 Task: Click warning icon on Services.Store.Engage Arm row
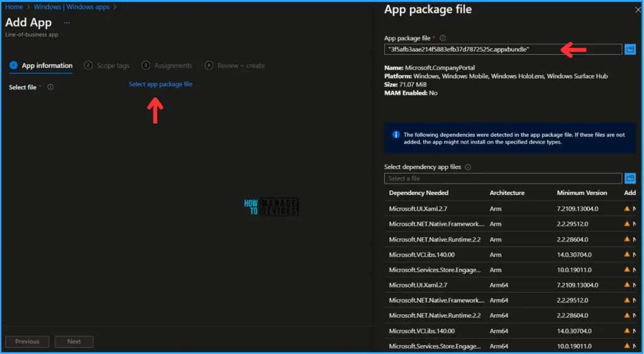coord(627,270)
